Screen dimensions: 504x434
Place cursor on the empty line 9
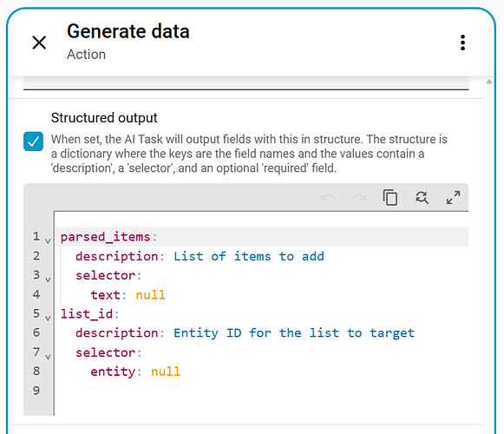[262, 391]
